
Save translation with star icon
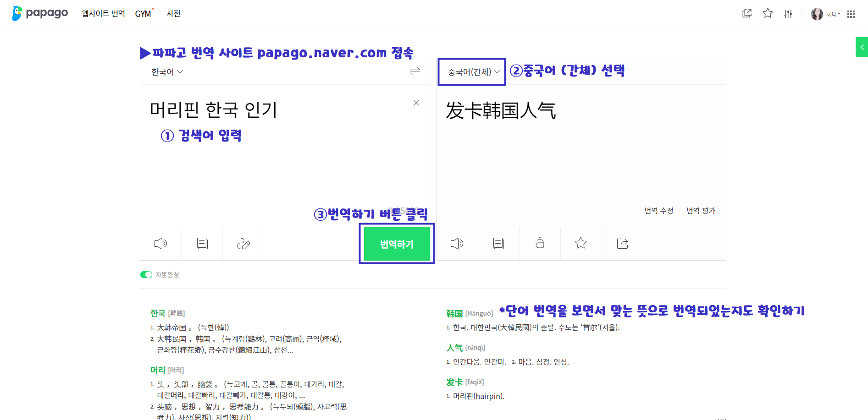(x=581, y=243)
